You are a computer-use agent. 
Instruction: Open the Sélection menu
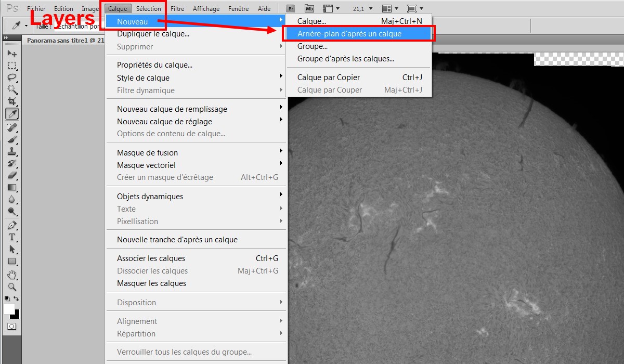149,8
